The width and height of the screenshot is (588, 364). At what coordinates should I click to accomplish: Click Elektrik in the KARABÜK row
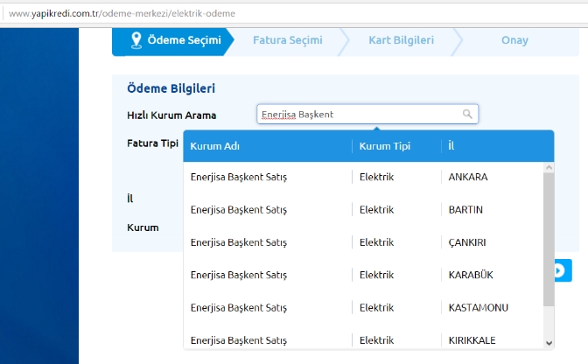(376, 275)
